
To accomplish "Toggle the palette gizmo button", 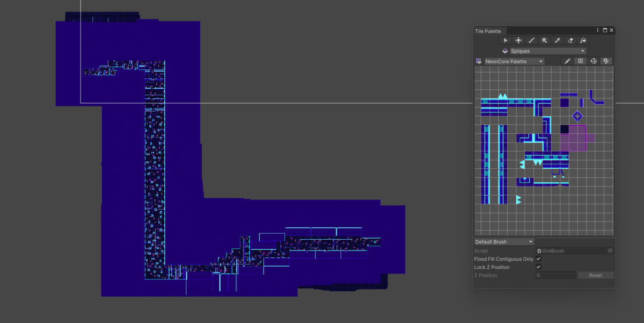I will 594,61.
